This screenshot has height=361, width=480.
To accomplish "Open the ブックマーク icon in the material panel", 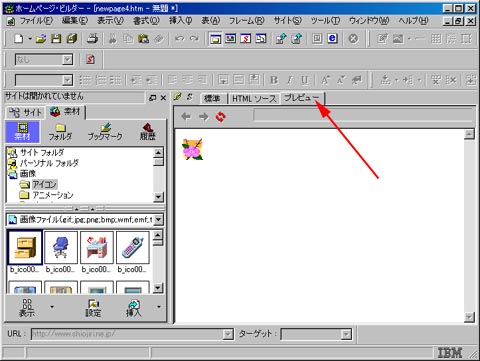I will coord(105,131).
